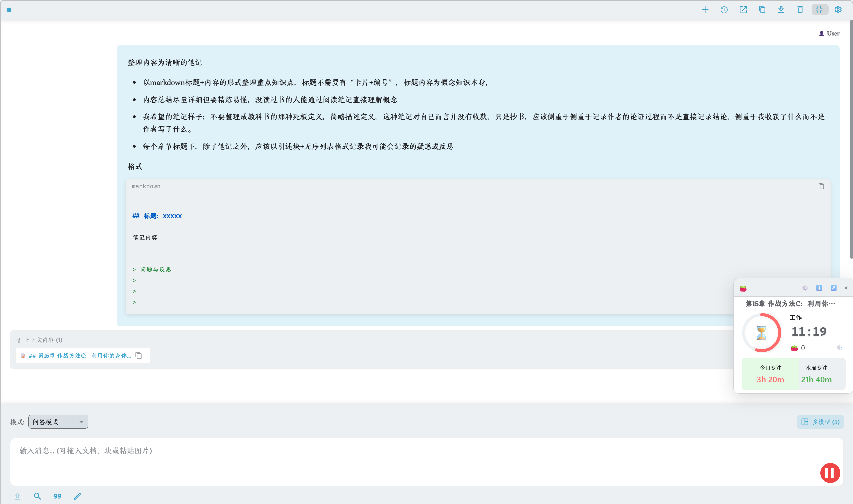Toggle the exit-fullscreen icon in top toolbar
This screenshot has width=853, height=504.
819,10
